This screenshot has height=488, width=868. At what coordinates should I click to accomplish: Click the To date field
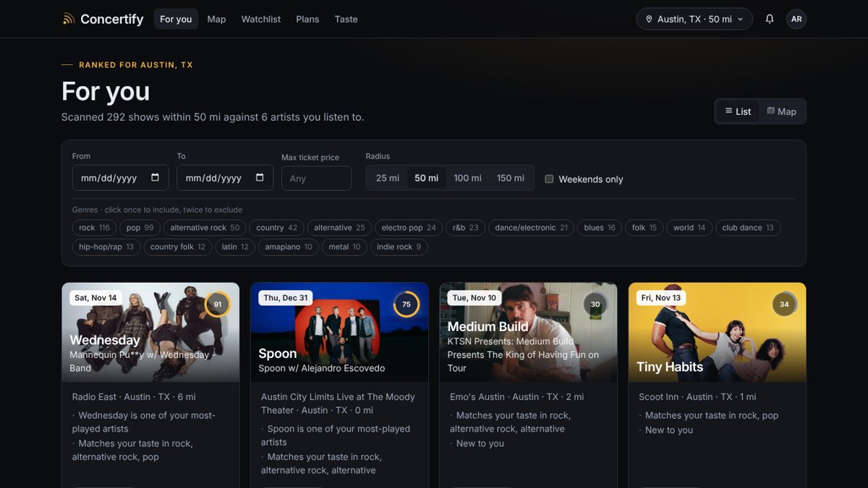(225, 178)
